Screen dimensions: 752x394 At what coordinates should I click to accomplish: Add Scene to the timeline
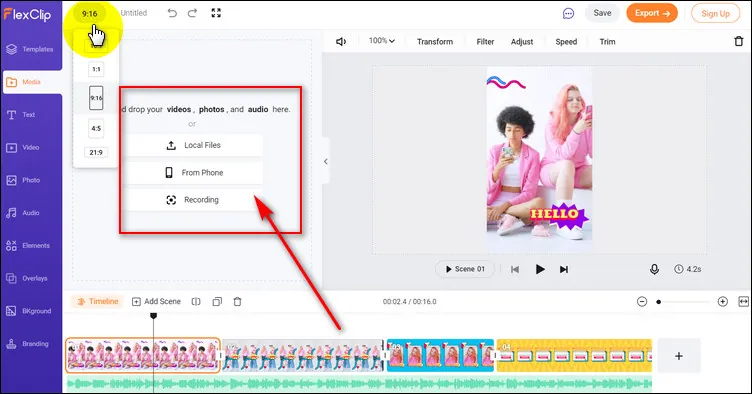tap(156, 301)
